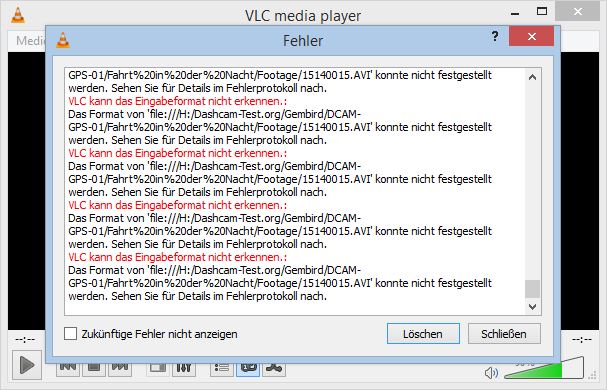Open help with the question mark button
The image size is (607, 390).
pyautogui.click(x=495, y=36)
